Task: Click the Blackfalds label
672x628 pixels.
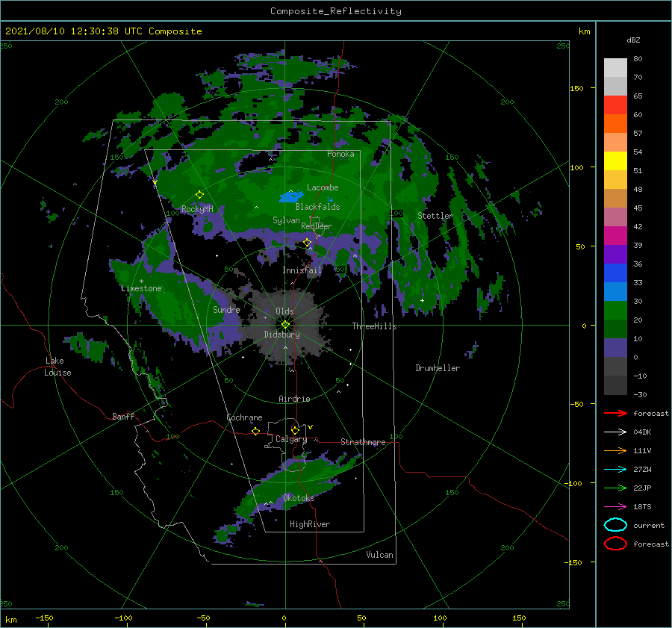Action: (317, 207)
